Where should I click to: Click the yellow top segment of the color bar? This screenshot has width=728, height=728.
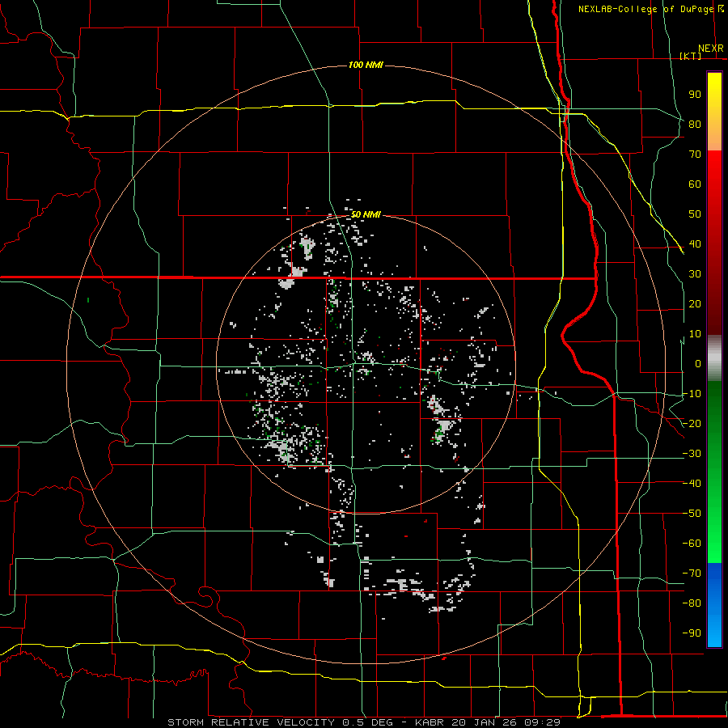(714, 112)
